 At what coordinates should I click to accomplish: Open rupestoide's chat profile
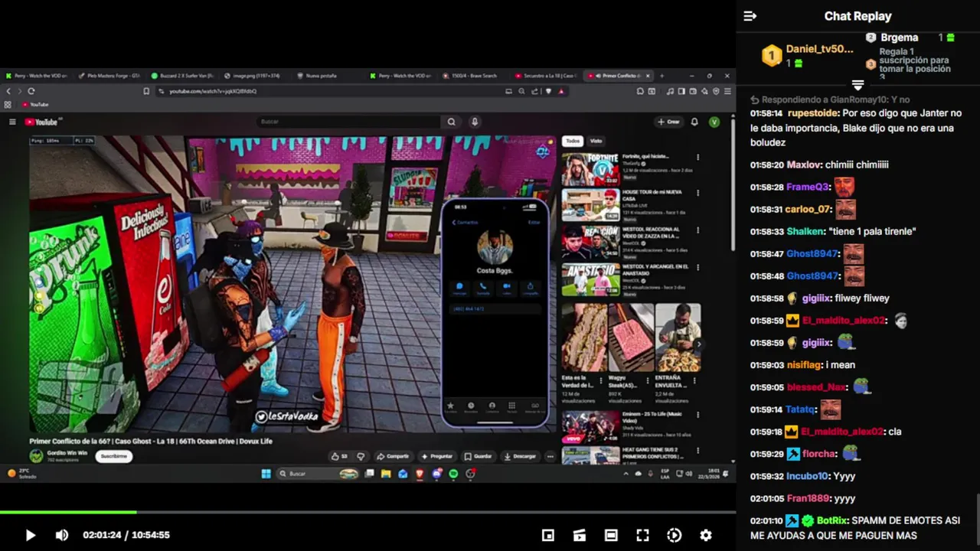pos(813,113)
